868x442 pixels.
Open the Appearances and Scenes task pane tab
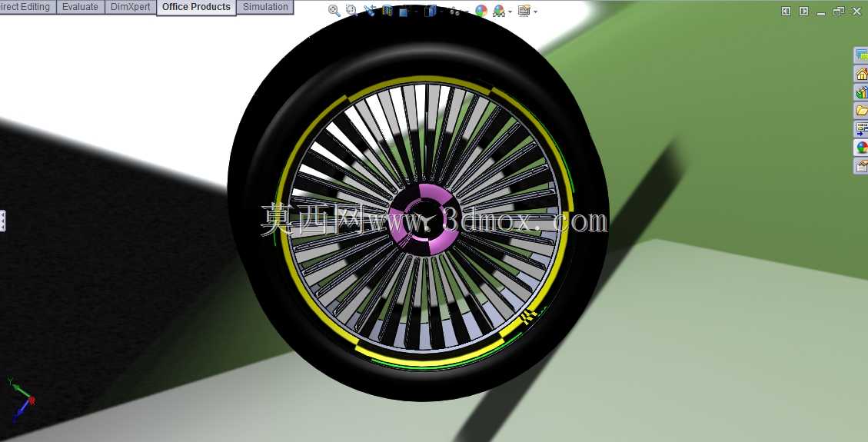click(861, 147)
